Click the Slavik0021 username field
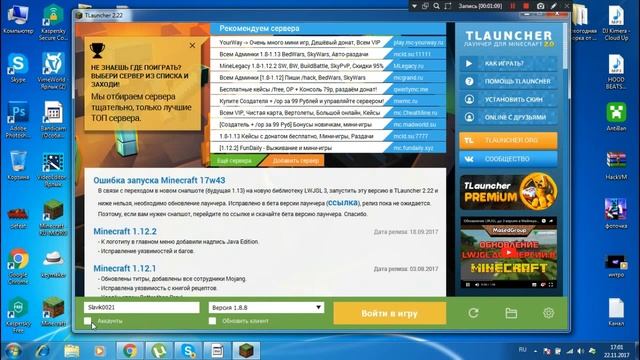The width and height of the screenshot is (640, 360). click(142, 307)
